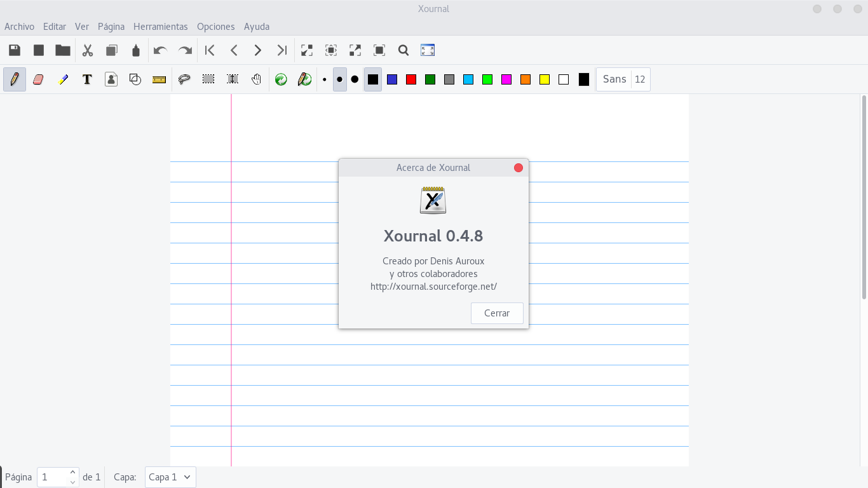Open the Herramientas menu

(x=161, y=27)
